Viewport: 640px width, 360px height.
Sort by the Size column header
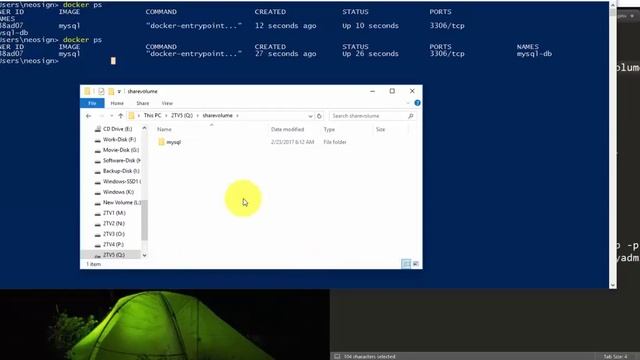380,129
